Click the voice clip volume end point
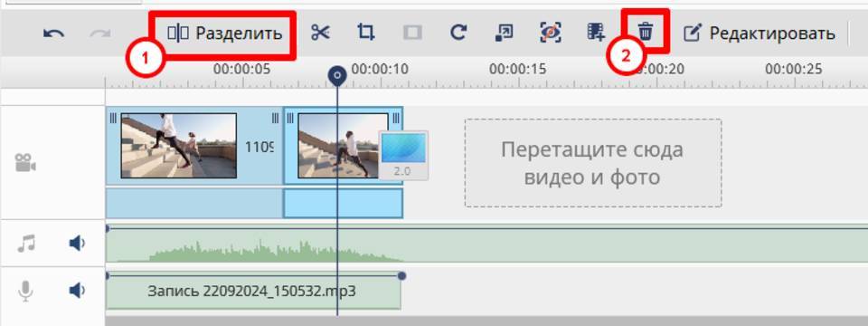868x326 pixels. [401, 275]
